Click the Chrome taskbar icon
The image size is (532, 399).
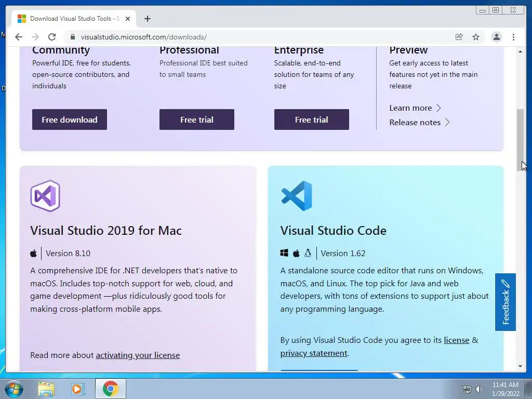111,389
